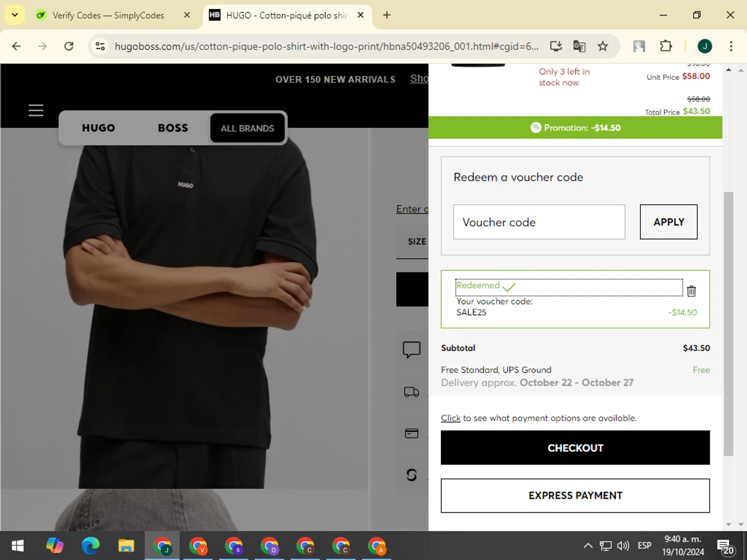
Task: Open Chrome taskbar window with A badge
Action: [x=377, y=546]
